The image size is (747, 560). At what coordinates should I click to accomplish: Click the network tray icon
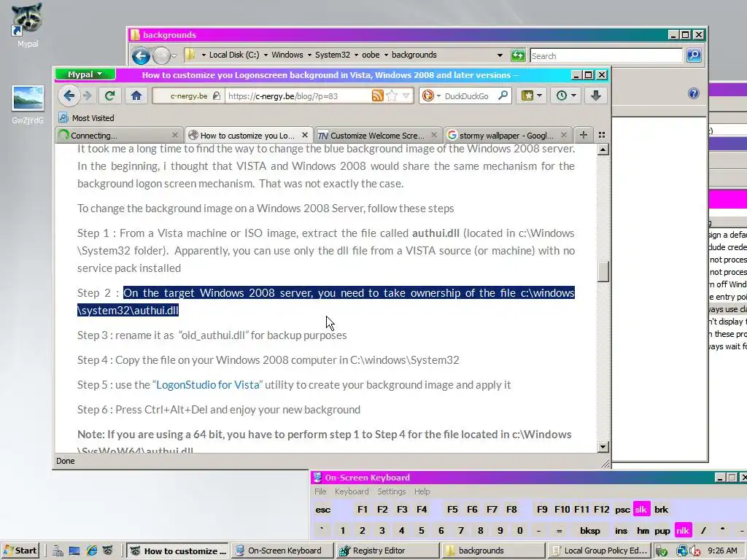click(x=682, y=551)
